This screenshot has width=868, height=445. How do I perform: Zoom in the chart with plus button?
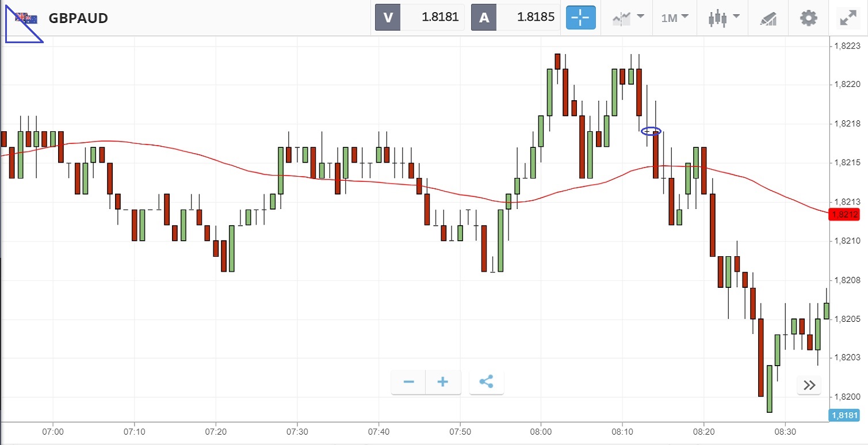point(443,382)
